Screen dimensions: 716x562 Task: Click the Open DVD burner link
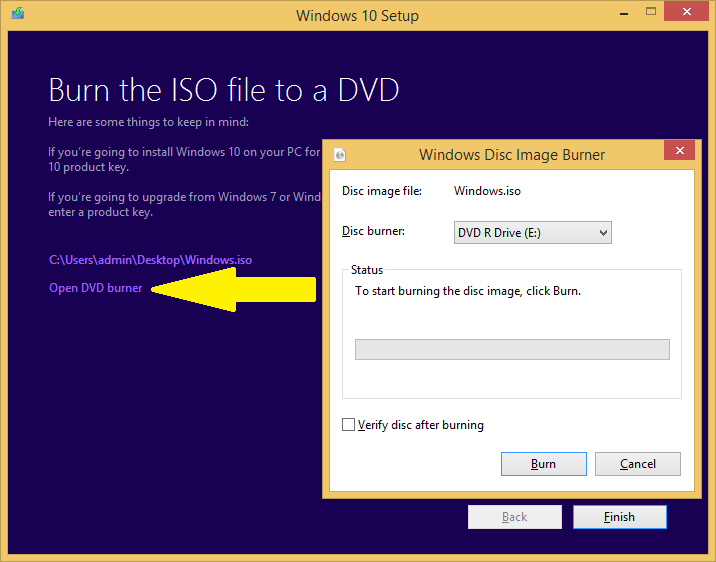95,288
